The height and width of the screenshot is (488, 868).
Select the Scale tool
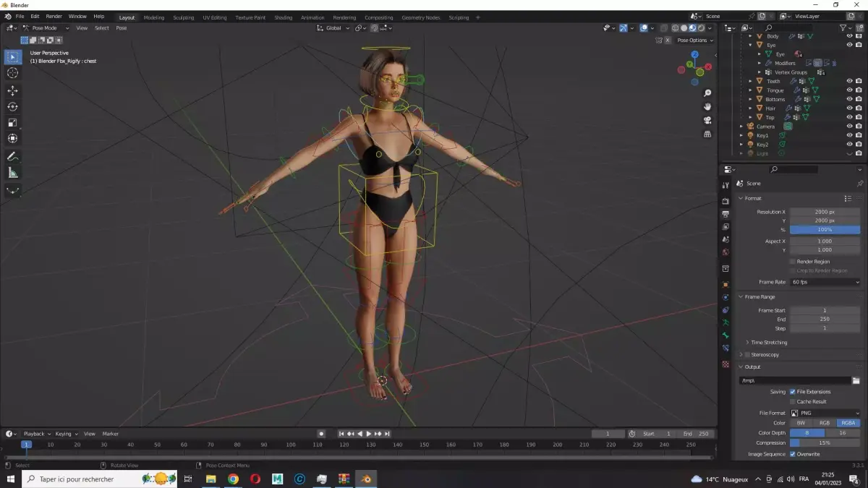pos(13,122)
